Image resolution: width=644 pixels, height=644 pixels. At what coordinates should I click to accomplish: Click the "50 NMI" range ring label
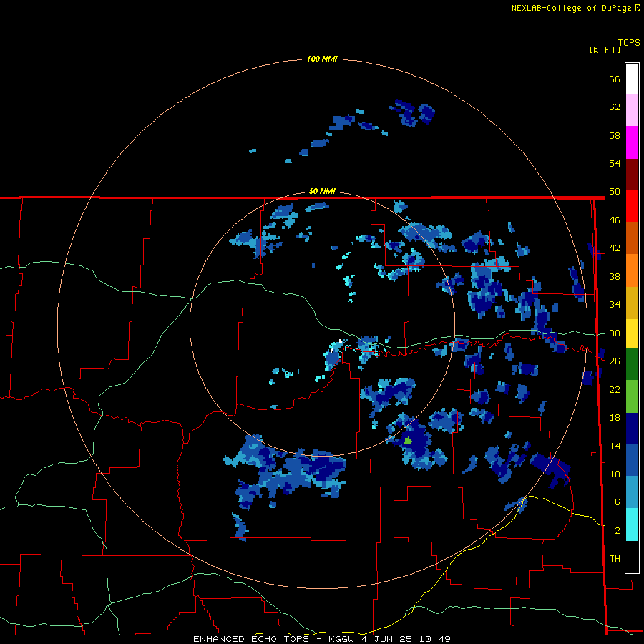pos(322,191)
